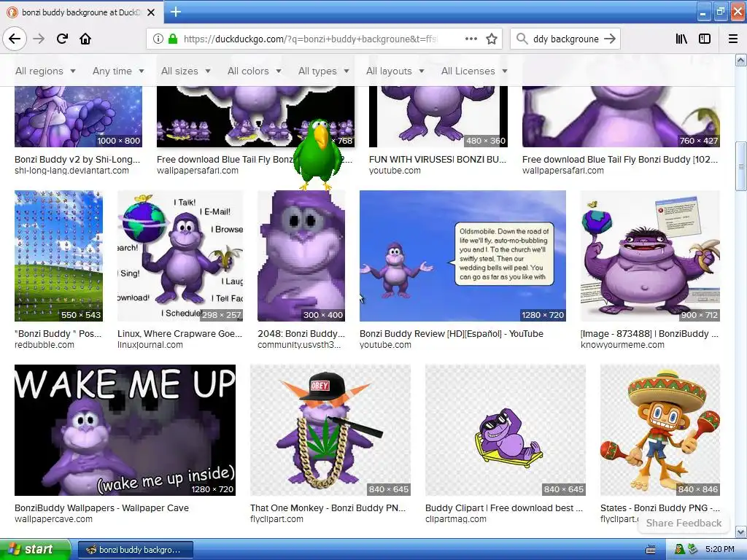Open the home page icon
The height and width of the screenshot is (560, 747).
point(85,39)
